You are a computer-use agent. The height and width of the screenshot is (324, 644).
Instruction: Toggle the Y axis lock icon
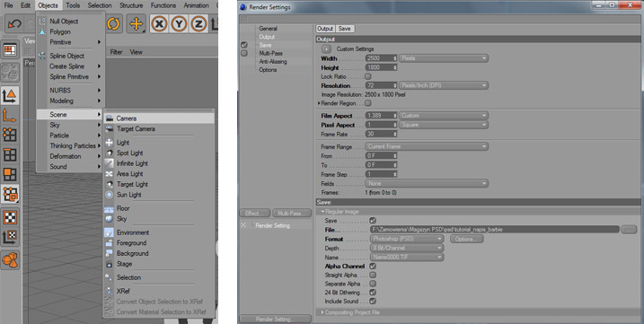[179, 24]
